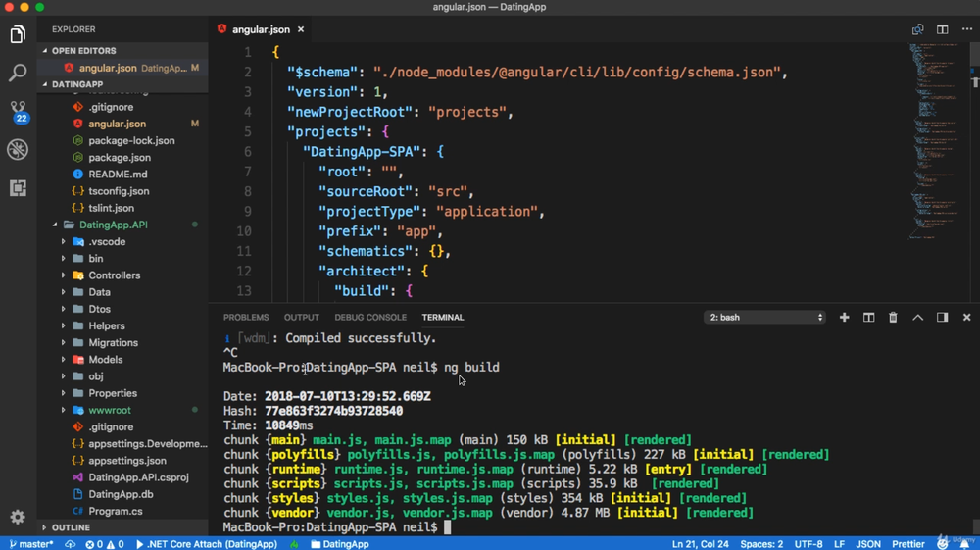This screenshot has width=980, height=550.
Task: Collapse the DATINGAPP explorer section
Action: 122,84
